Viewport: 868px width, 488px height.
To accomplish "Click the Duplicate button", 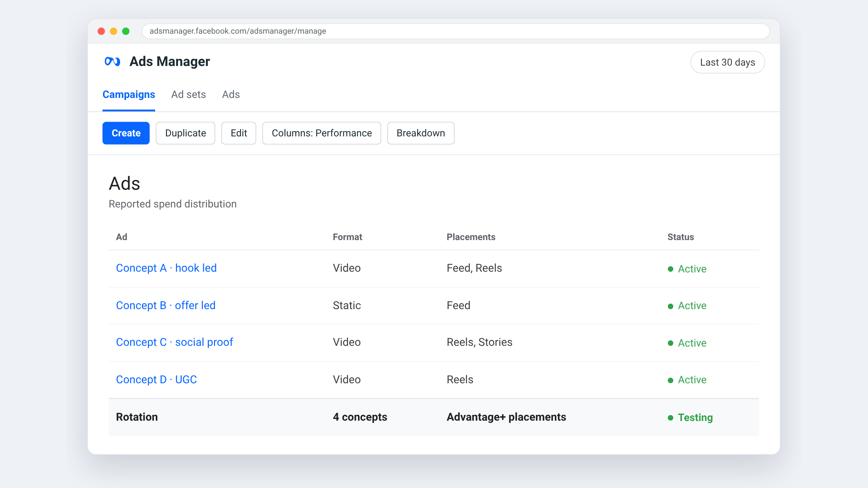I will (185, 133).
